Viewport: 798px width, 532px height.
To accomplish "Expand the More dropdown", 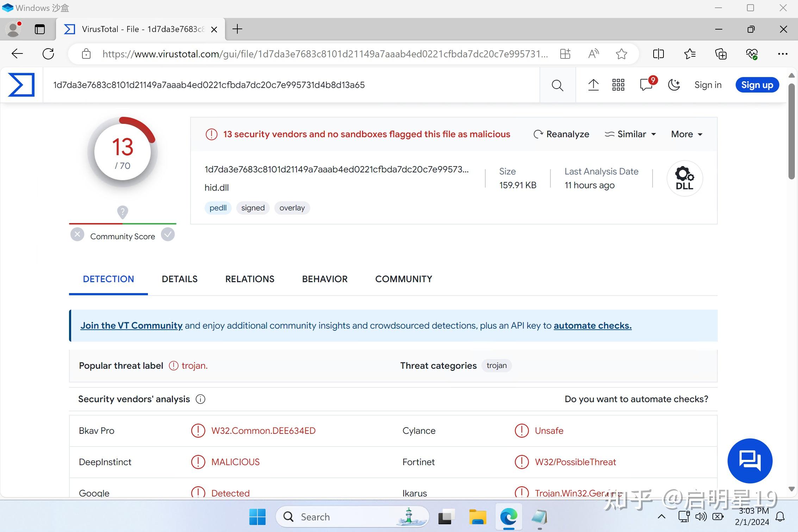I will 687,134.
